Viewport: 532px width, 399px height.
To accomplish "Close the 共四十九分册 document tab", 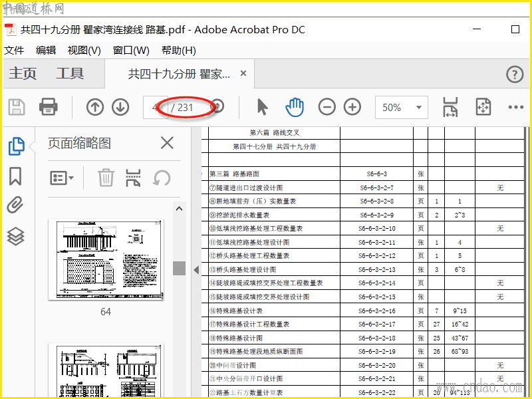I will (x=243, y=73).
